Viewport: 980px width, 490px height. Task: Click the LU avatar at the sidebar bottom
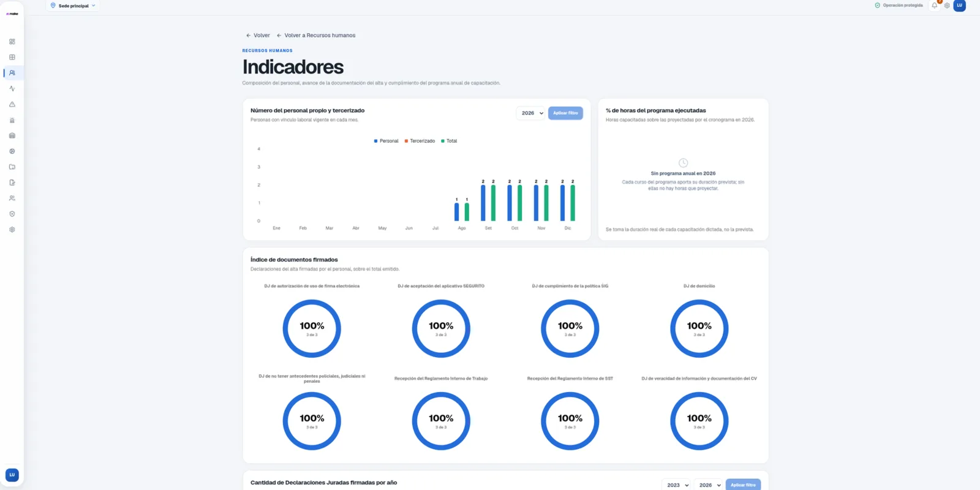pos(12,475)
